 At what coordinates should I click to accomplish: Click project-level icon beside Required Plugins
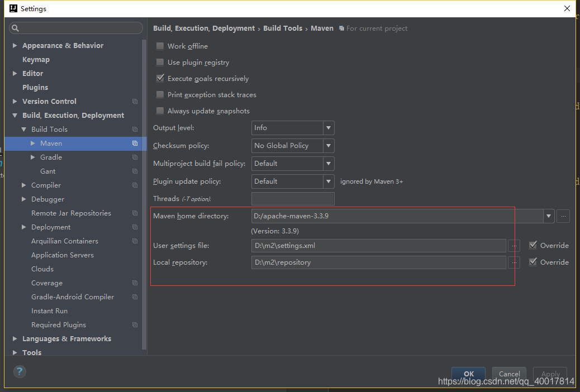[x=135, y=324]
